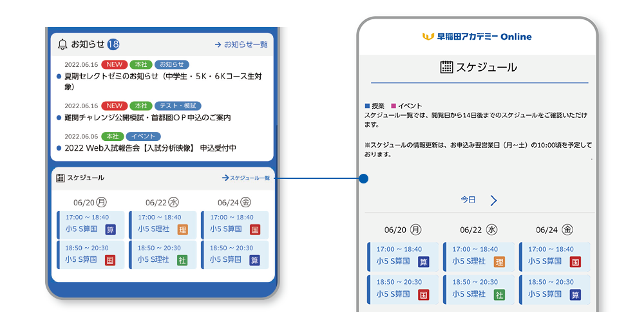
Task: Open 夏期セレクトゼミのお知らせ notice
Action: [x=163, y=81]
